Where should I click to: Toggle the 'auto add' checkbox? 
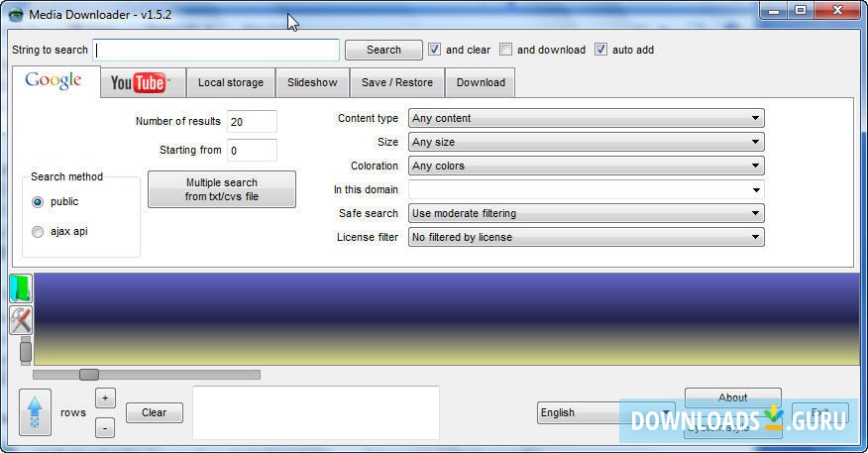600,50
